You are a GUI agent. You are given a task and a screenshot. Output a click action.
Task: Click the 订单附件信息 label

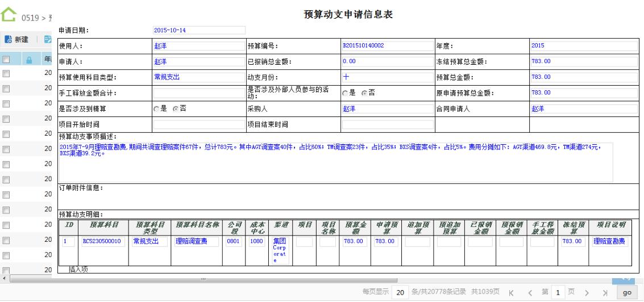pos(81,188)
